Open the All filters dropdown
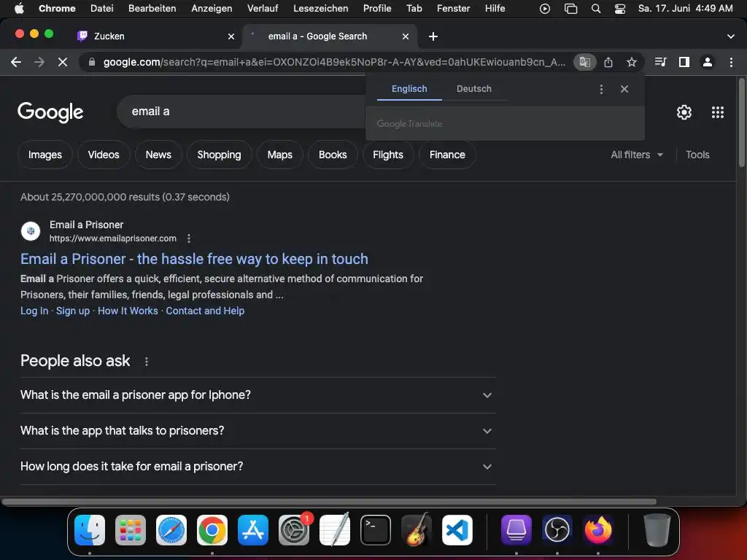Image resolution: width=747 pixels, height=560 pixels. tap(636, 155)
